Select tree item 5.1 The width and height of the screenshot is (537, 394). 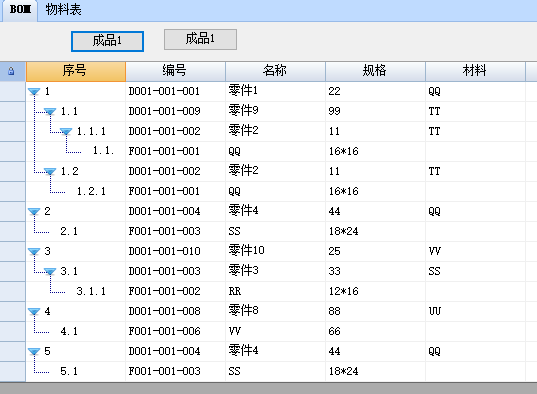click(x=69, y=371)
